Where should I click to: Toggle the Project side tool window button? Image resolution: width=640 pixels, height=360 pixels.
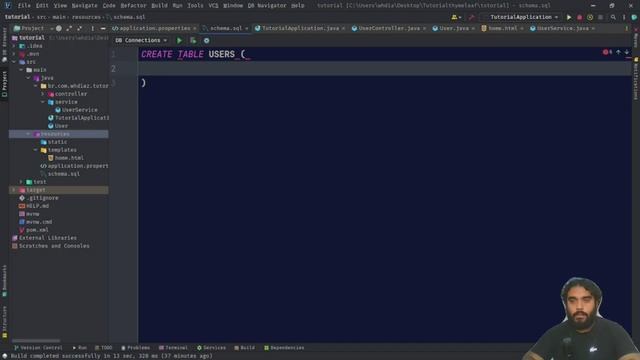pos(4,84)
